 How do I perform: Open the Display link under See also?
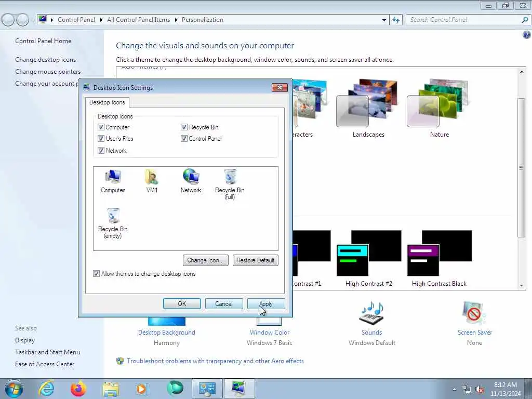[x=25, y=340]
